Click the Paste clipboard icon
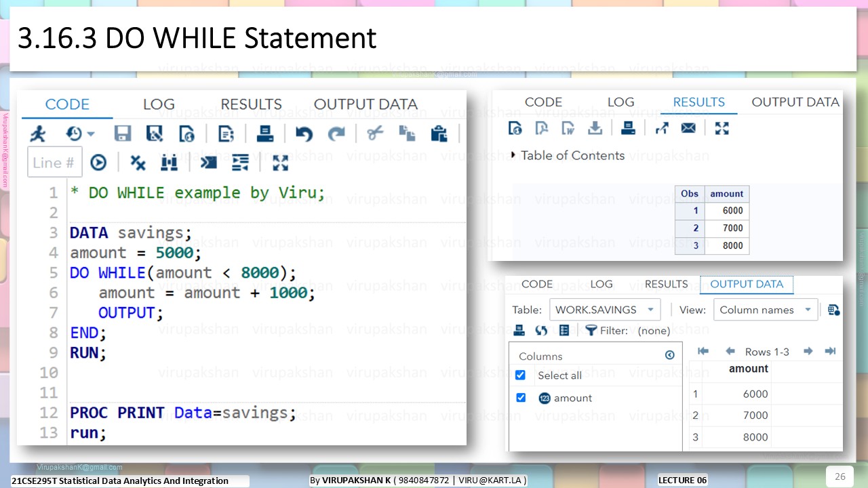 (439, 134)
